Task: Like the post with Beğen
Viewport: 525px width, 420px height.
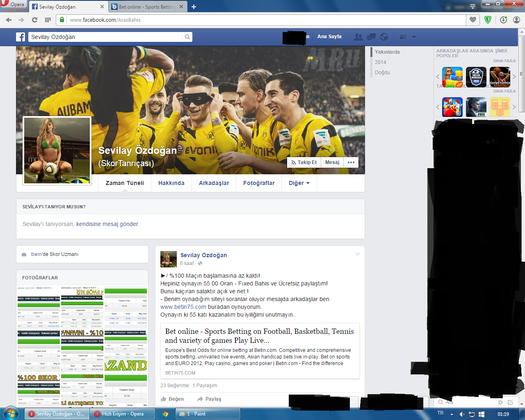Action: click(172, 399)
